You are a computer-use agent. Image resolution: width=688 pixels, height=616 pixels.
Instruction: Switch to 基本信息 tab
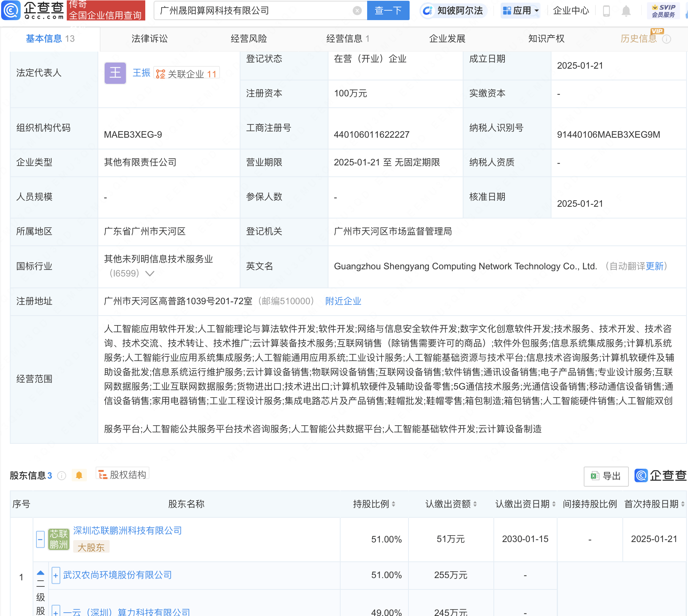pos(50,39)
